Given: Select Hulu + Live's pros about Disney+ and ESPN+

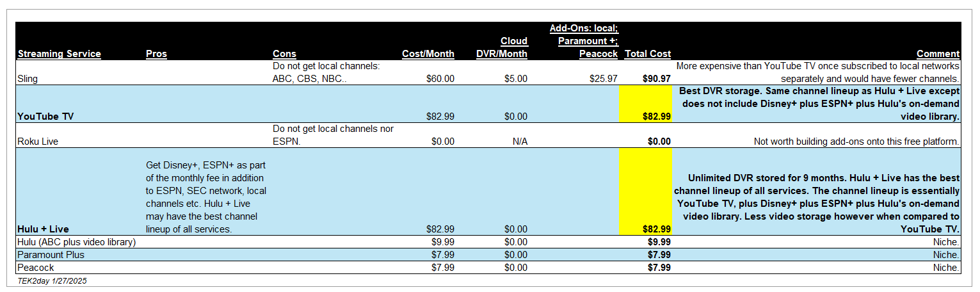Looking at the screenshot, I should (206, 198).
